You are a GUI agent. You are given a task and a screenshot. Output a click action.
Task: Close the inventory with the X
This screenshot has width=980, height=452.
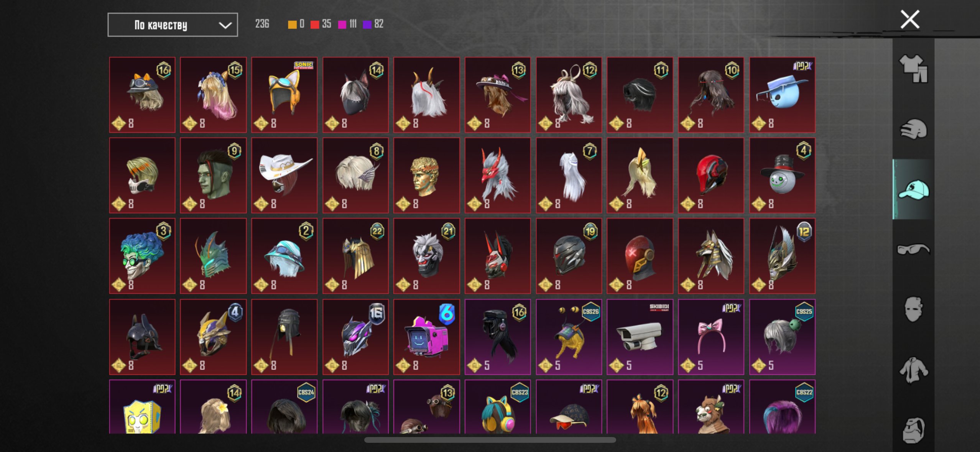point(910,20)
